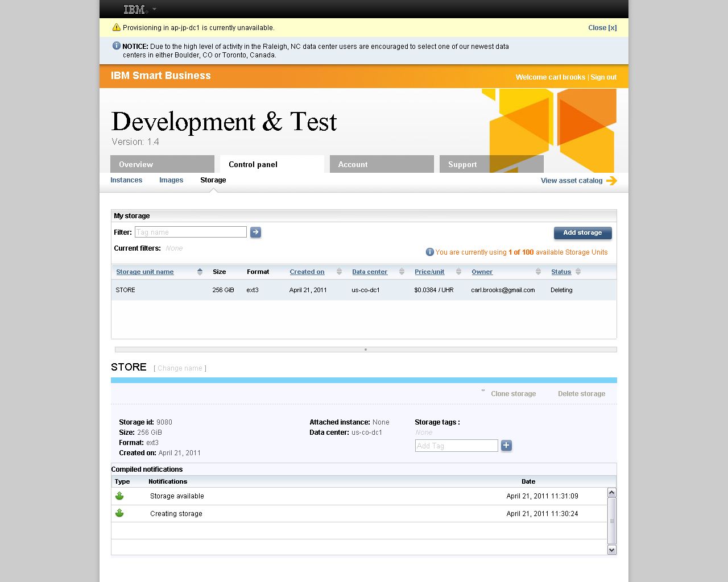Image resolution: width=728 pixels, height=582 pixels.
Task: Switch to the Control panel tab
Action: pyautogui.click(x=272, y=164)
